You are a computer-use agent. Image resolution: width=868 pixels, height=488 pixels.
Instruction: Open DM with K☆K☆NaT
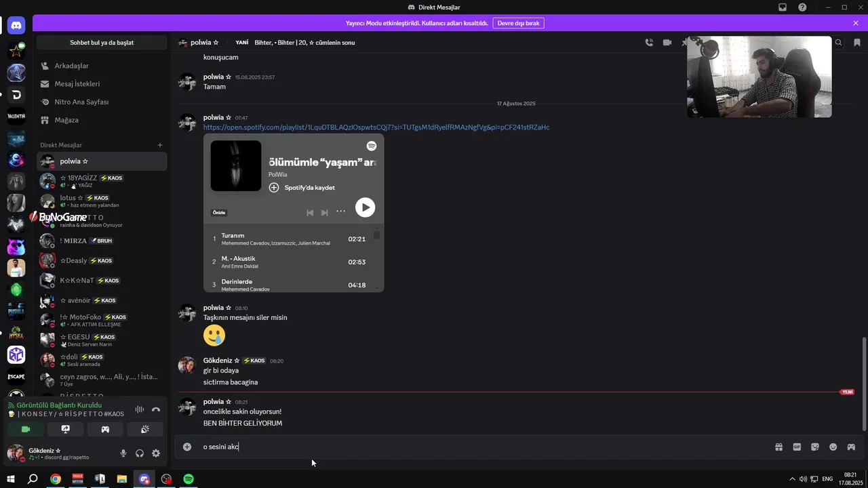click(x=102, y=281)
